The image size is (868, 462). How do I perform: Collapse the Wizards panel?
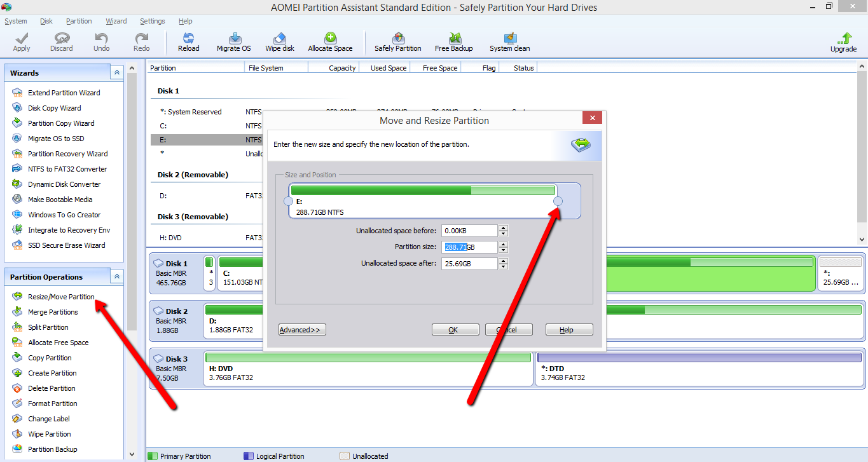[x=117, y=72]
